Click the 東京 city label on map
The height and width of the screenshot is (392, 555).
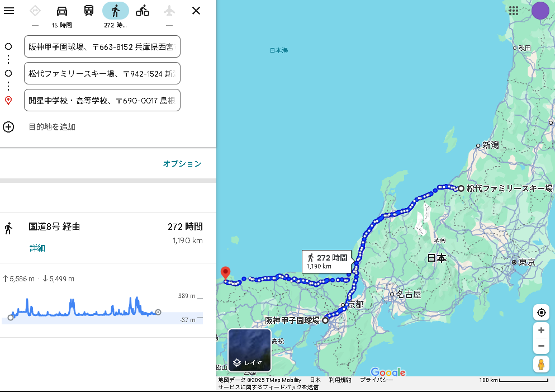tap(526, 262)
